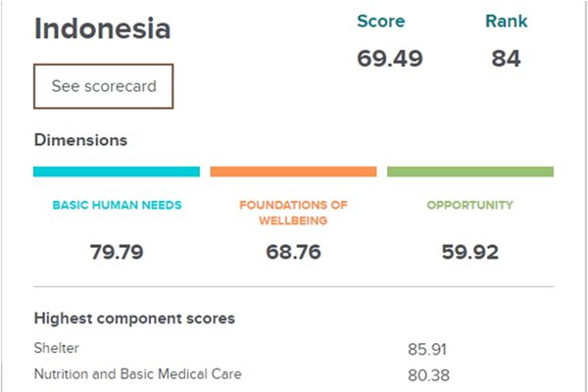Viewport: 588px width, 392px height.
Task: Click the Highest component scores heading
Action: [134, 318]
